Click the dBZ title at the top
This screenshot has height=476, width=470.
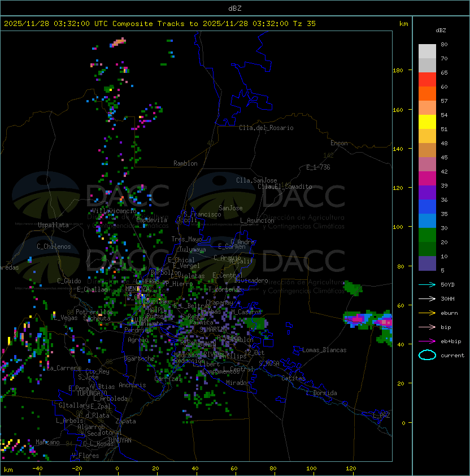click(235, 8)
